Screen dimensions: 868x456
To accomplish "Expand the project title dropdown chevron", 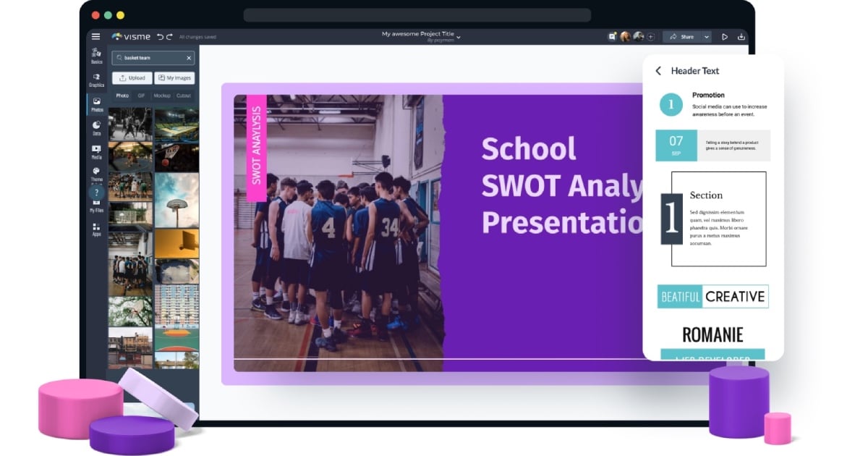I will [x=459, y=36].
